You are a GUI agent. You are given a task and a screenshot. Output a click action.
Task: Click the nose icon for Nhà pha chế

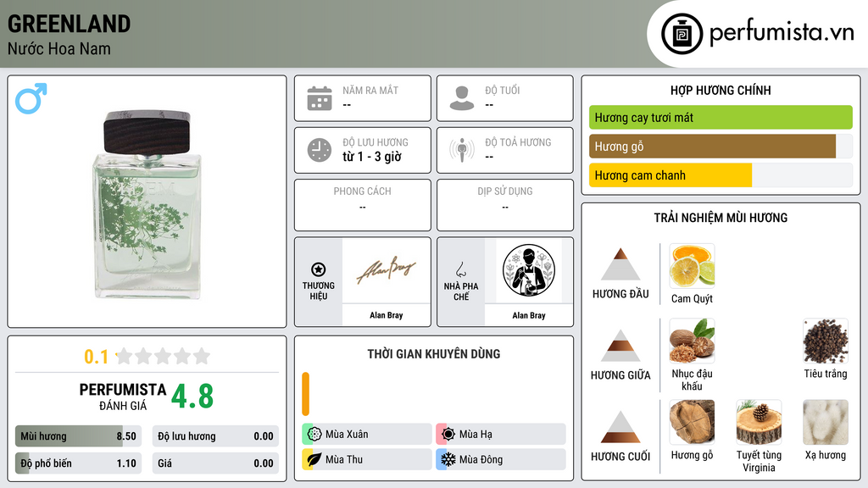tap(460, 269)
